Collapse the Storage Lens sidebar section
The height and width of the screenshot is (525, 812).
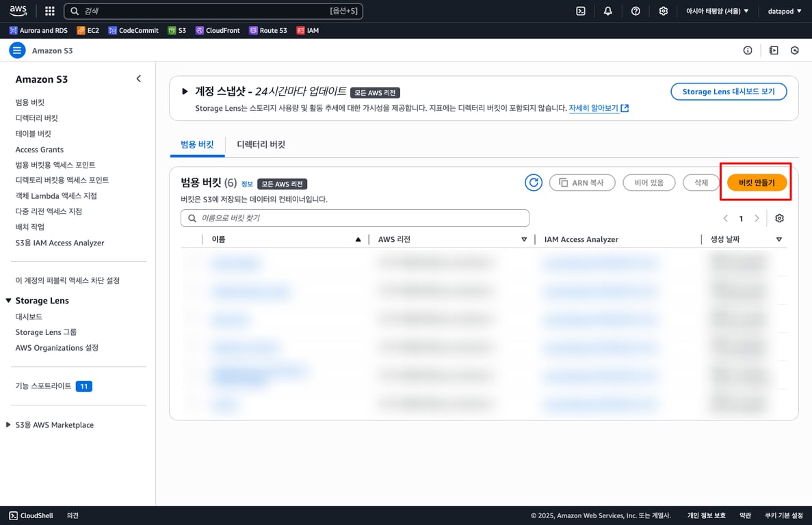point(8,301)
